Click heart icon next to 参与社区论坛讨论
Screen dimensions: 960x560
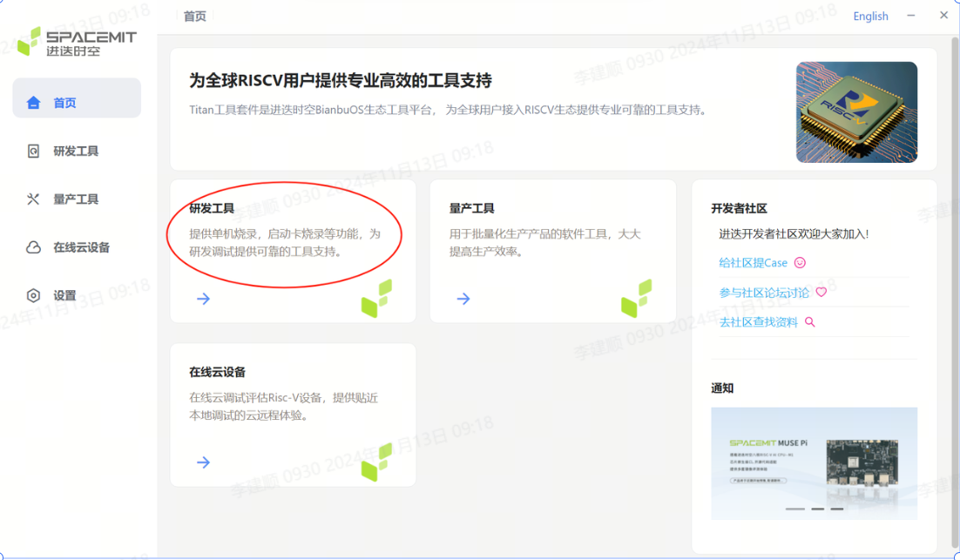[821, 292]
